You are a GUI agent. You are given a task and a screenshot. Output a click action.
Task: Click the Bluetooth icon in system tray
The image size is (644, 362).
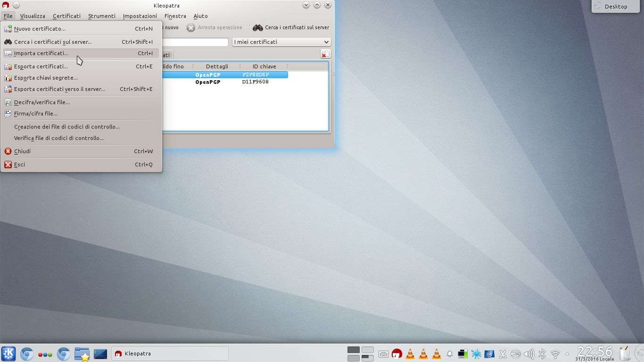(x=542, y=354)
